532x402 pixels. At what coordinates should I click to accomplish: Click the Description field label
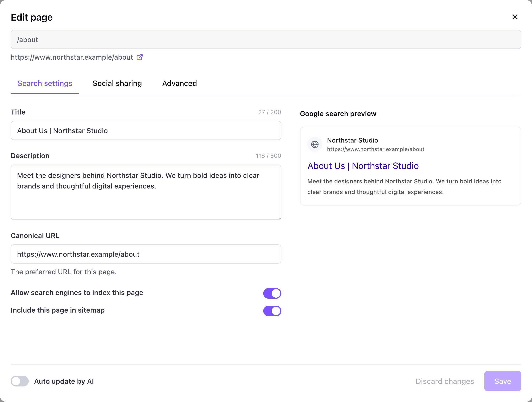point(30,156)
